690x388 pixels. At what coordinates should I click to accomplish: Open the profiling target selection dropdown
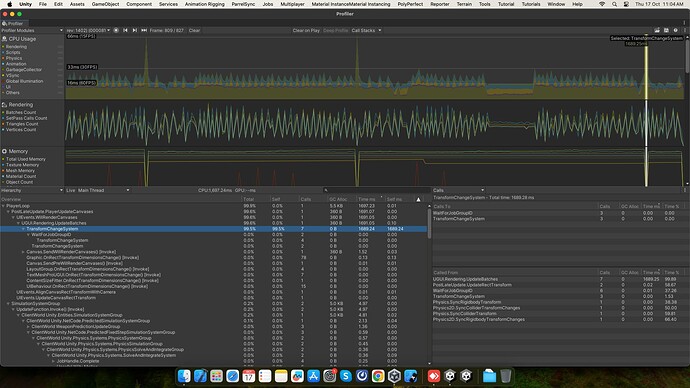click(88, 30)
